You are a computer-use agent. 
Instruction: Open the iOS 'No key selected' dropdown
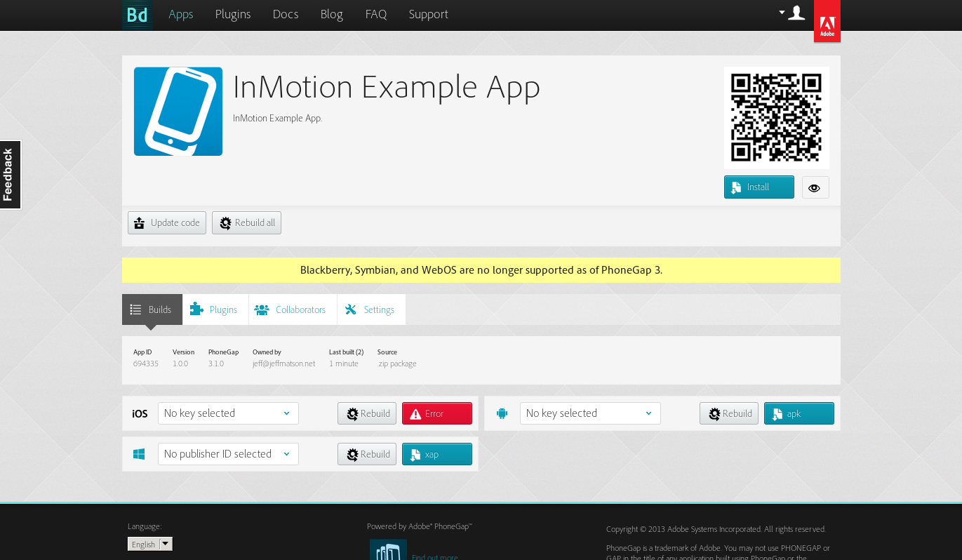[228, 413]
